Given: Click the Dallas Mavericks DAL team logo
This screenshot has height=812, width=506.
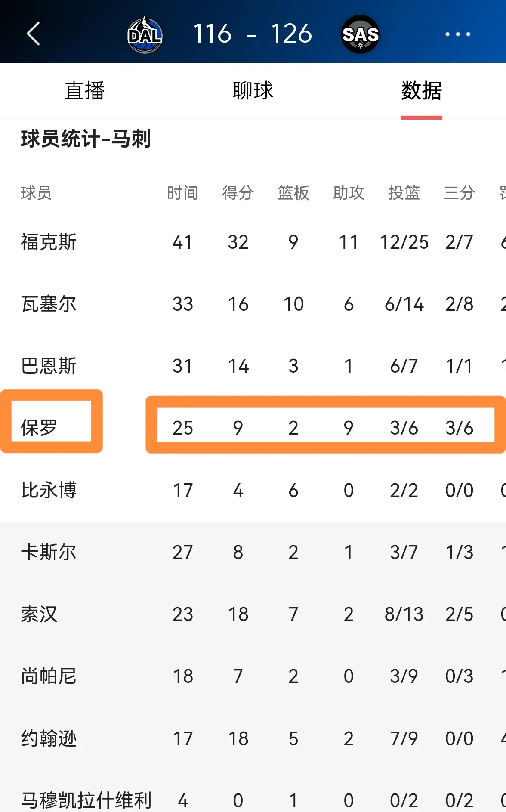Looking at the screenshot, I should (x=145, y=34).
